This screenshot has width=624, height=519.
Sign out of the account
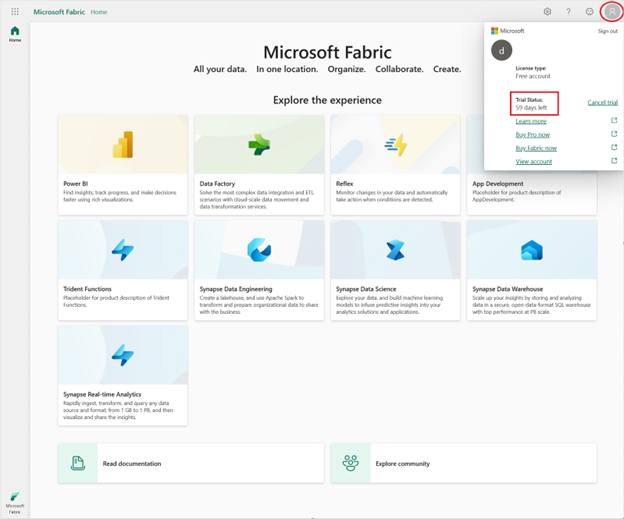(x=607, y=31)
